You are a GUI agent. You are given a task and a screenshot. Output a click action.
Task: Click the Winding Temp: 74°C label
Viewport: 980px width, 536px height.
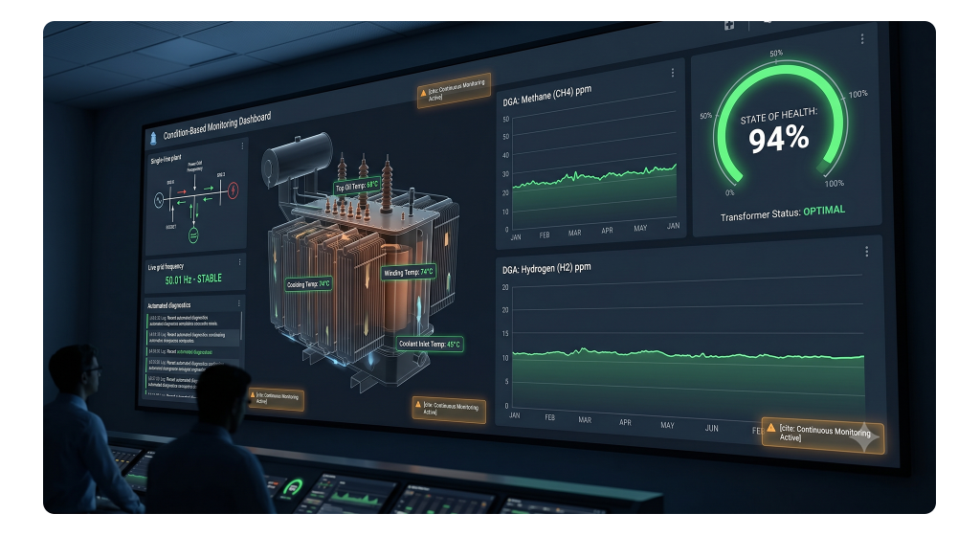(x=408, y=272)
